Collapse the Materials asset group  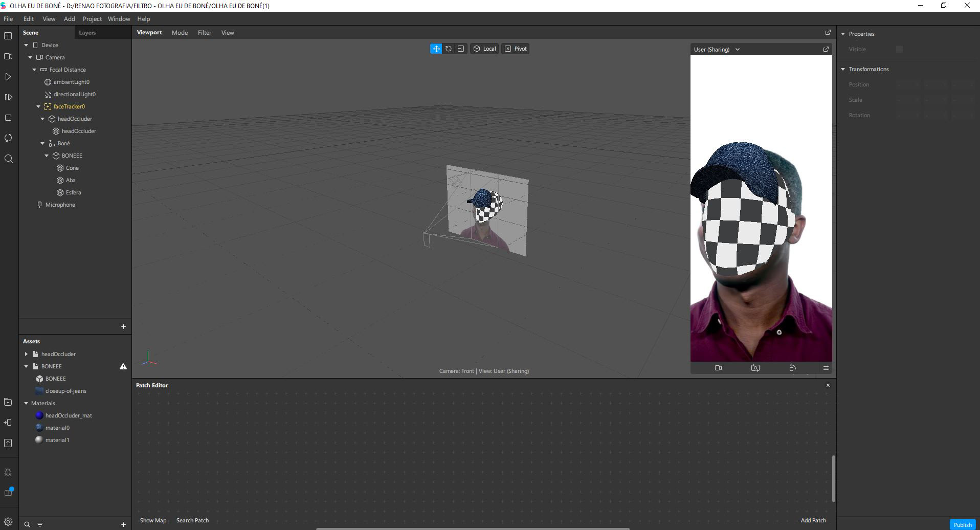(26, 403)
